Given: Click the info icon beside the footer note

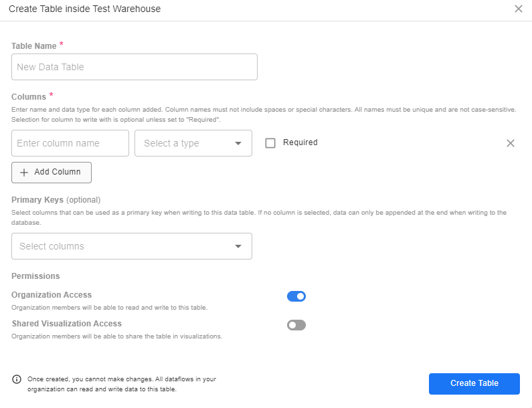Looking at the screenshot, I should pyautogui.click(x=17, y=379).
